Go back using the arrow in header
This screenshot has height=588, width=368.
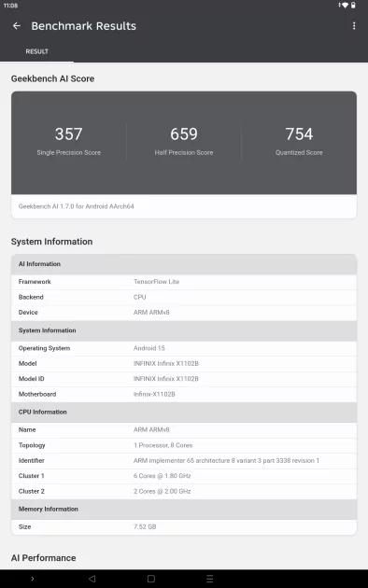pyautogui.click(x=17, y=26)
